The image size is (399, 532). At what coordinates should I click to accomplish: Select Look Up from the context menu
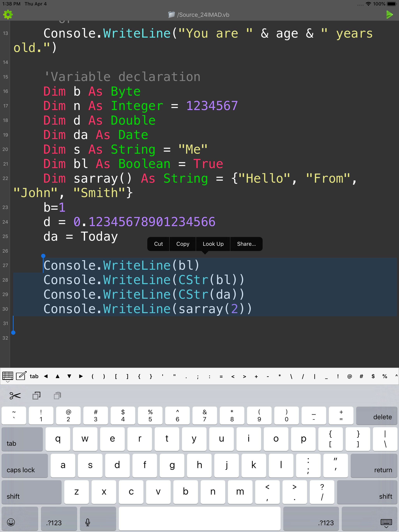[x=213, y=244]
